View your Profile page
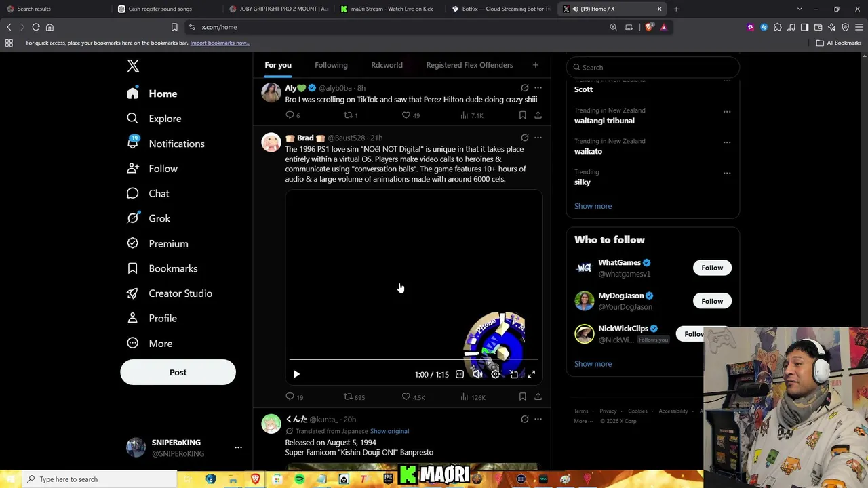The height and width of the screenshot is (488, 868). coord(152,319)
